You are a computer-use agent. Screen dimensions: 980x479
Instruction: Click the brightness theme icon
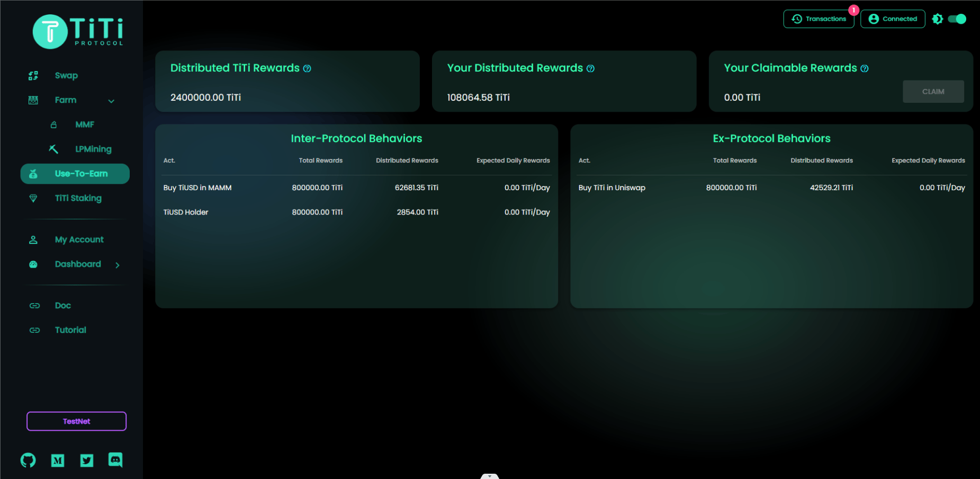coord(937,19)
